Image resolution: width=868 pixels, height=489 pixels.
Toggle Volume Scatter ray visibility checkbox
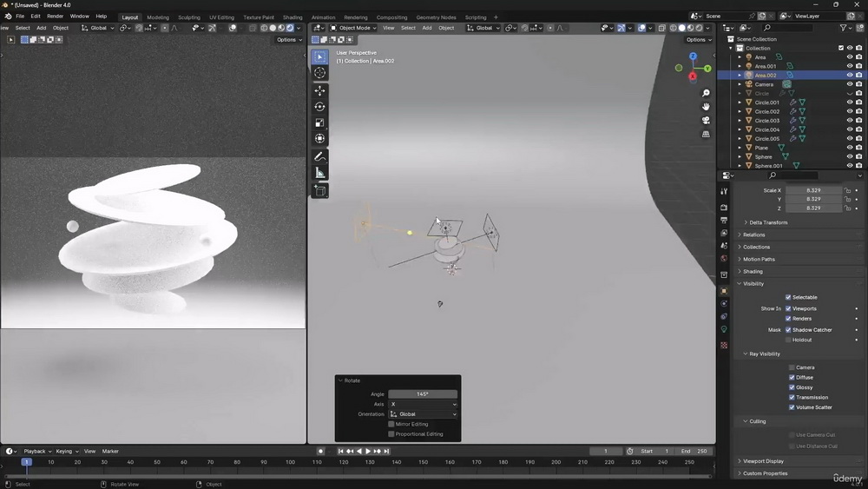coord(792,407)
